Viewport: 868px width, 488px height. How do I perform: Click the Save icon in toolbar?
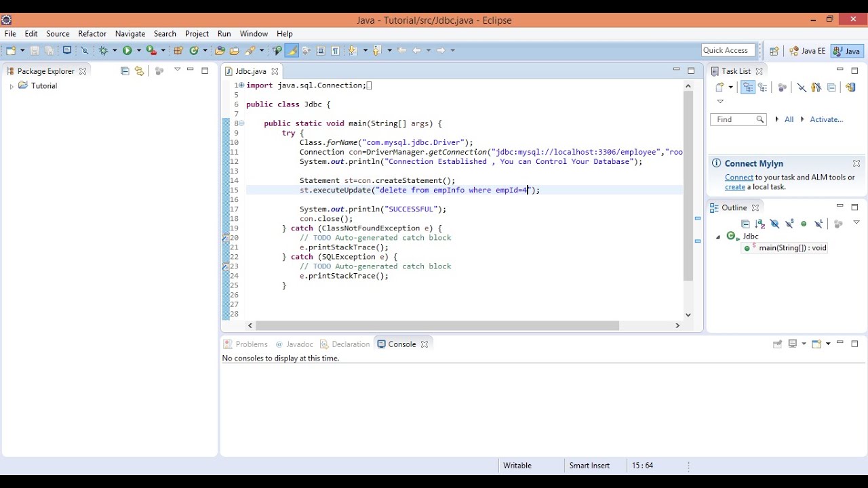[x=34, y=50]
